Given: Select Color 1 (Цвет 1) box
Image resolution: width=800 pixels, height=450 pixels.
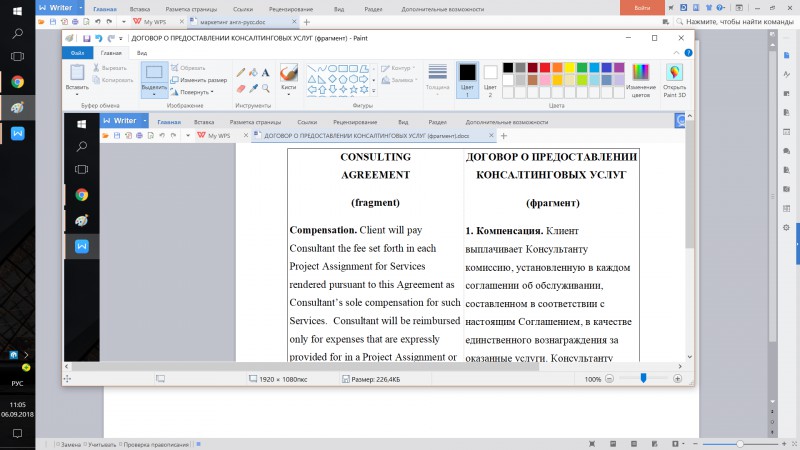Looking at the screenshot, I should (x=467, y=73).
